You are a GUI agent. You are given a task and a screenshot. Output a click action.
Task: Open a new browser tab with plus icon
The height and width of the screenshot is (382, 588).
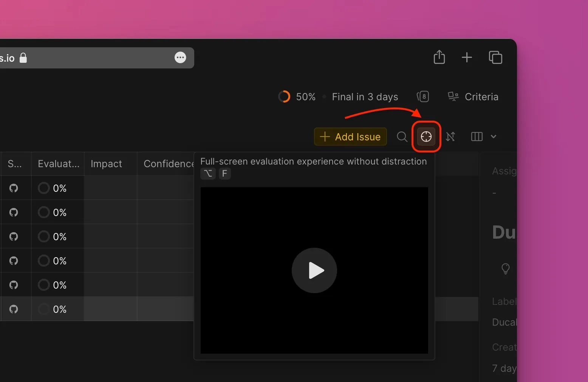coord(467,57)
